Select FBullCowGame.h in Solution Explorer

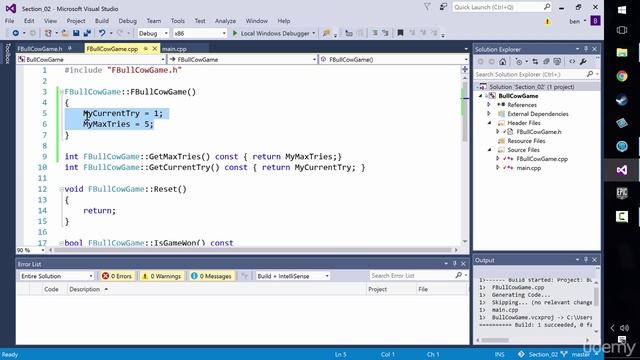tap(539, 132)
